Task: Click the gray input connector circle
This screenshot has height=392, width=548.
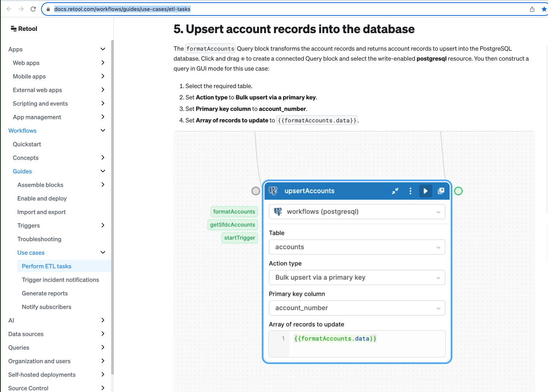Action: tap(256, 191)
